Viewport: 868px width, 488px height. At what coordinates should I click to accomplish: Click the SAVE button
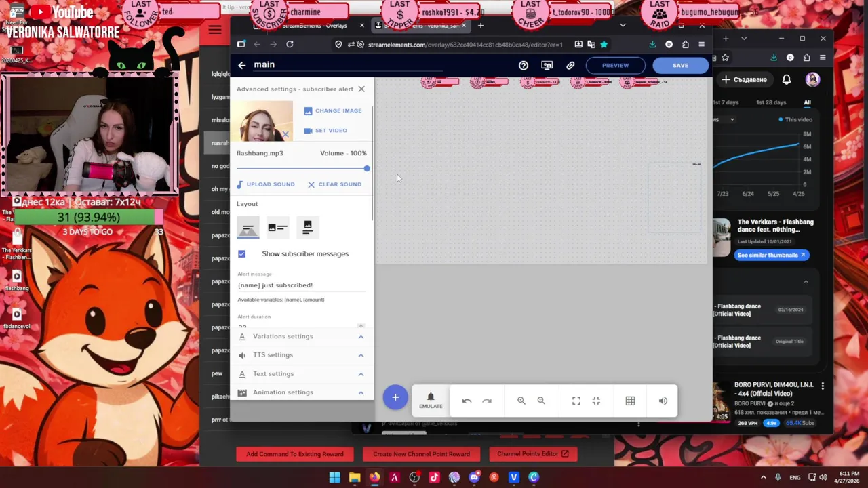[x=680, y=66]
